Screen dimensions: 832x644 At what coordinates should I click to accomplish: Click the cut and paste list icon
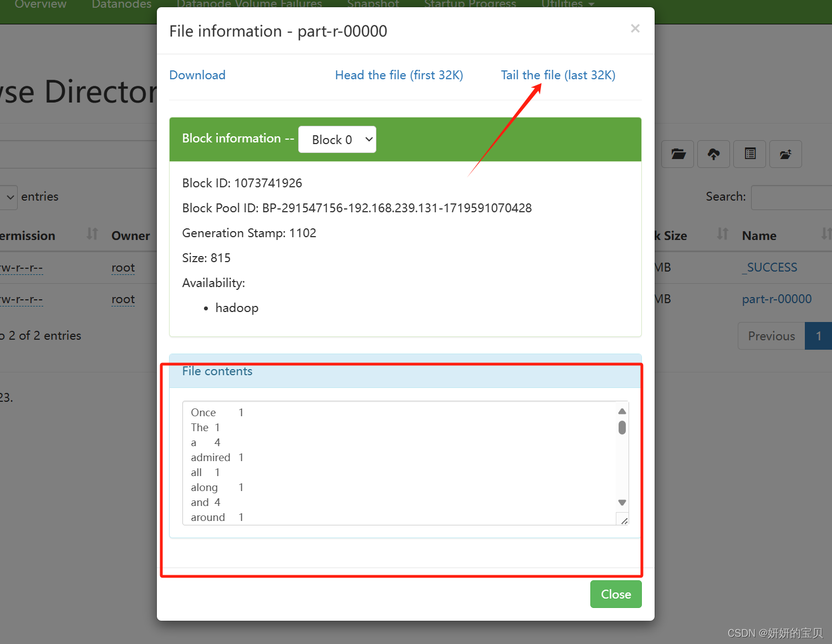pos(749,154)
